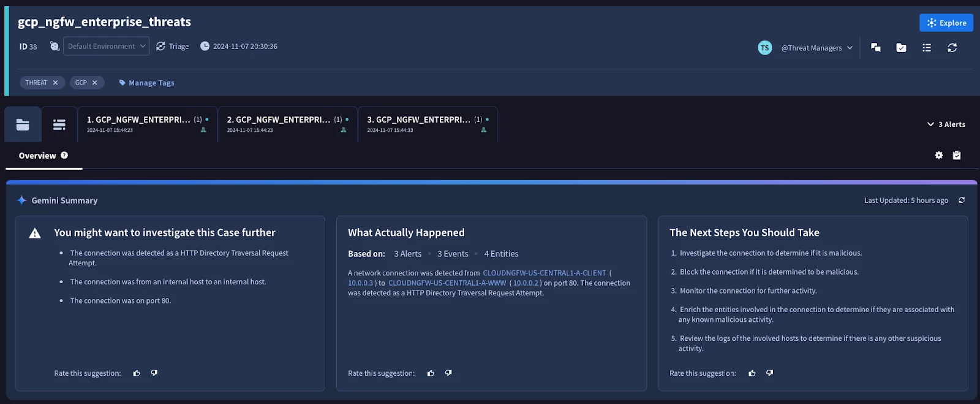Open the case tasks list icon
Viewport: 980px width, 404px height.
pos(927,47)
